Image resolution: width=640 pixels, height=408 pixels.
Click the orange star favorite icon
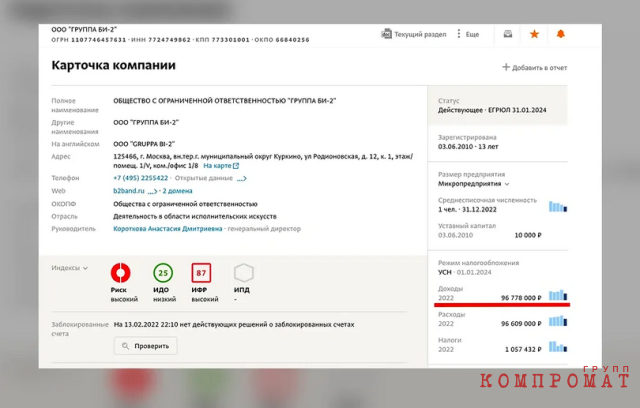pyautogui.click(x=534, y=34)
